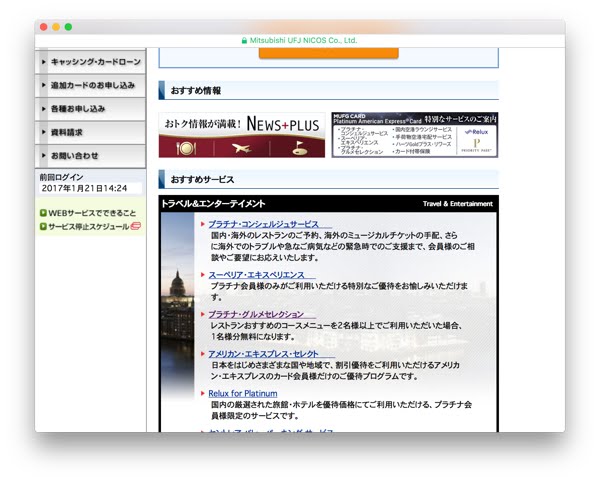Open the サービス停止スケジュール link
This screenshot has width=600, height=482.
pos(89,226)
